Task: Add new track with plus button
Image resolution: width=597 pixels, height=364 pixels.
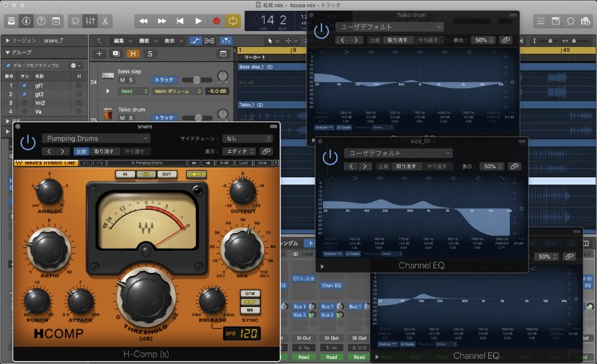Action: click(99, 53)
